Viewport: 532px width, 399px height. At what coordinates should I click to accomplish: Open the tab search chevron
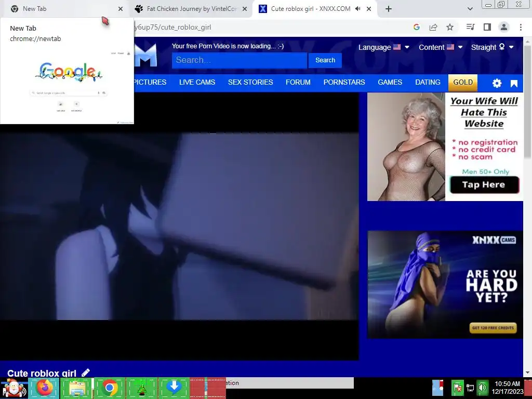click(470, 9)
